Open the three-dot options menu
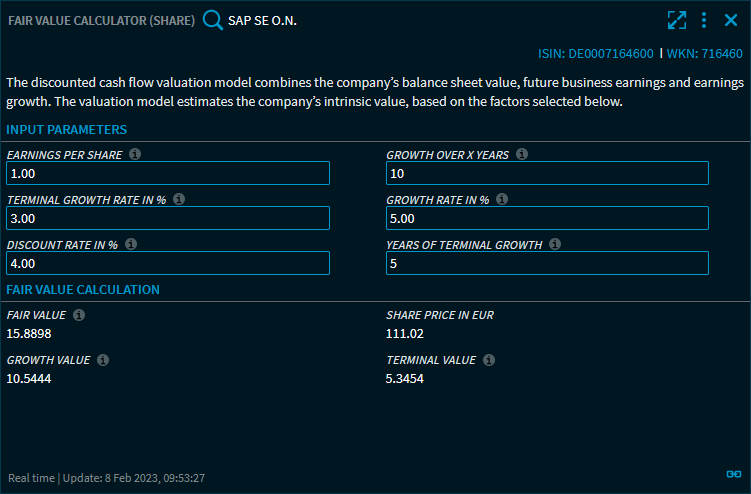The height and width of the screenshot is (494, 751). click(704, 20)
